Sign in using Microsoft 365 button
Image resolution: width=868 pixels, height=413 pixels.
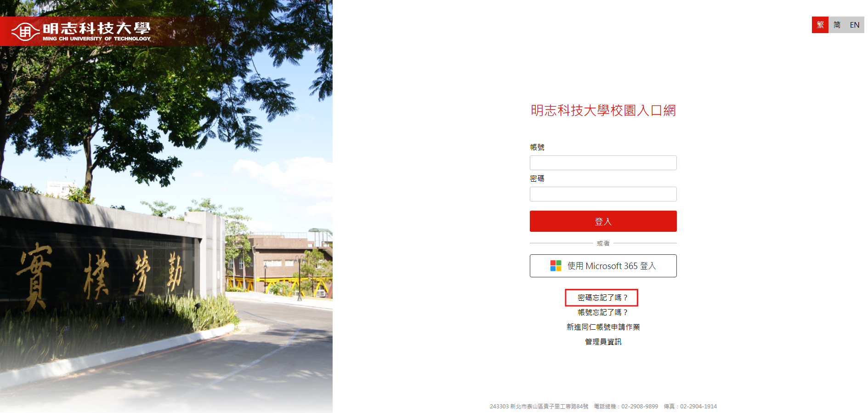tap(603, 266)
